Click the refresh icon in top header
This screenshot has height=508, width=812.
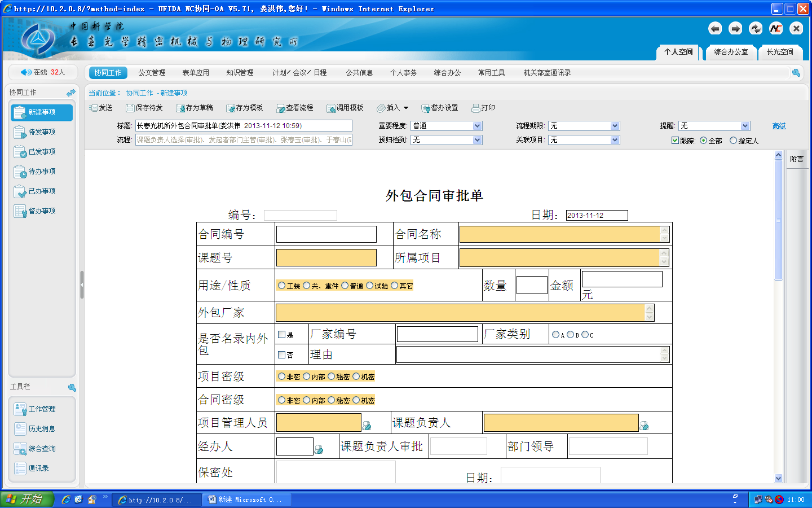(x=755, y=29)
